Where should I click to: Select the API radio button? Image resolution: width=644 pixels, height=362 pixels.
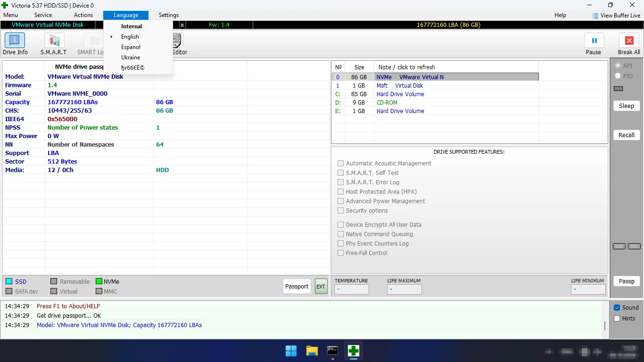(618, 66)
